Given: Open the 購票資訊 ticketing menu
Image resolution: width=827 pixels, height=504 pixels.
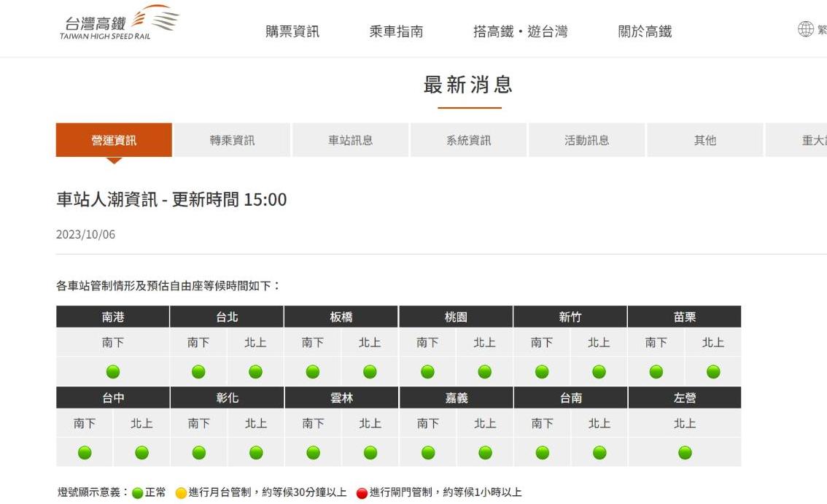Looking at the screenshot, I should pos(292,31).
